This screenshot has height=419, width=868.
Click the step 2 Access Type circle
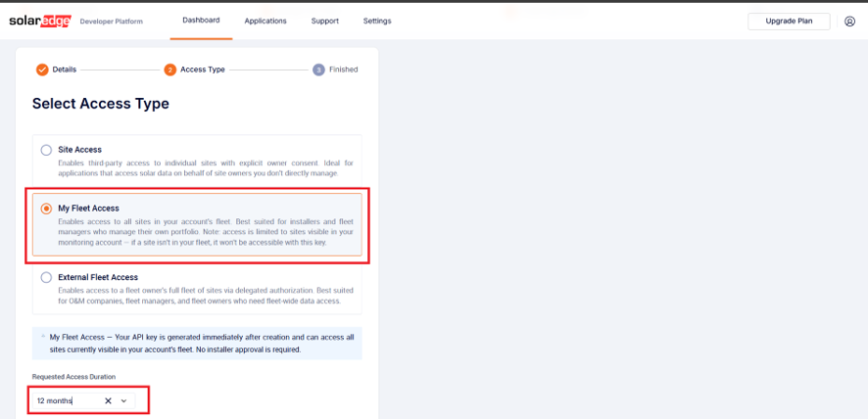tap(169, 70)
